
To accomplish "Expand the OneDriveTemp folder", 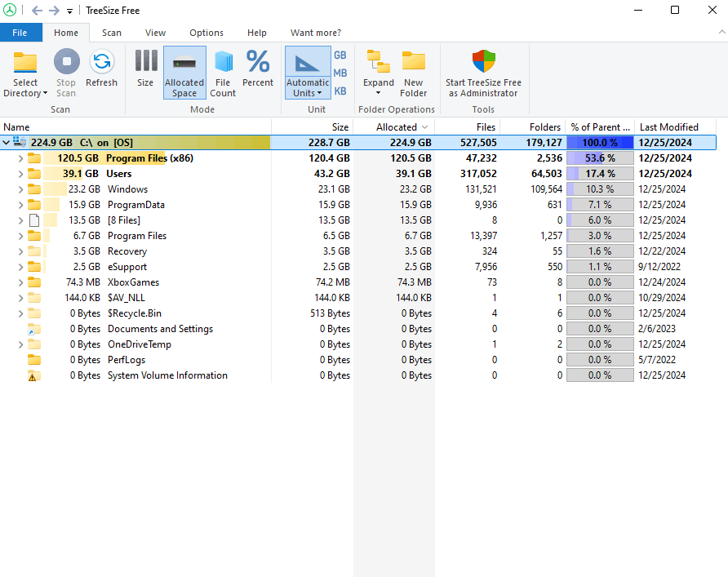I will point(20,344).
